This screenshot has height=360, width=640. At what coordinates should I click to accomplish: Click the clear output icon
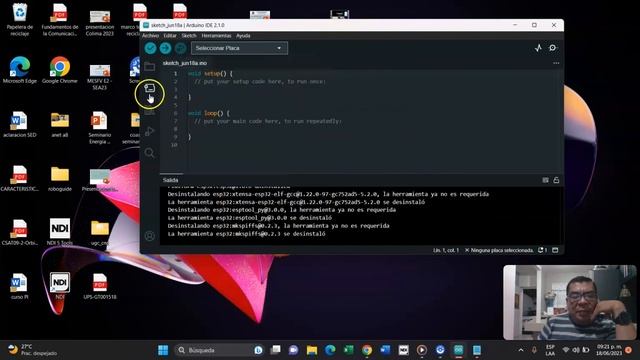click(545, 180)
